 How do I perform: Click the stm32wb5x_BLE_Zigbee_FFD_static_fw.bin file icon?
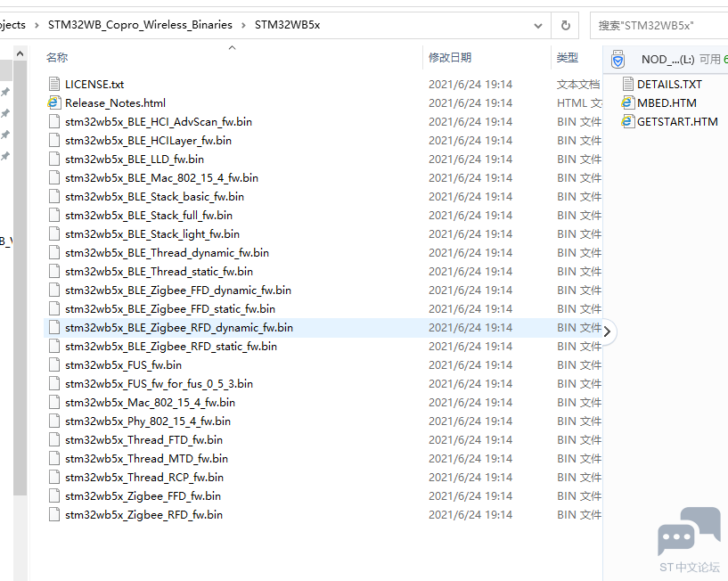click(54, 309)
